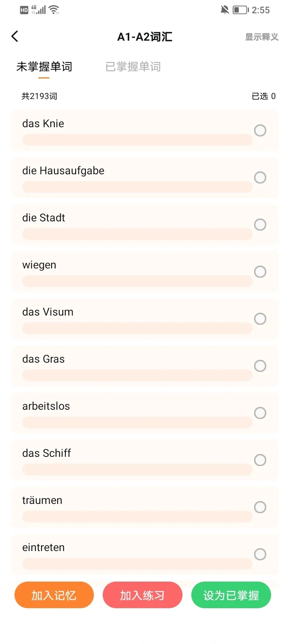Tap the back arrow icon

[x=15, y=37]
